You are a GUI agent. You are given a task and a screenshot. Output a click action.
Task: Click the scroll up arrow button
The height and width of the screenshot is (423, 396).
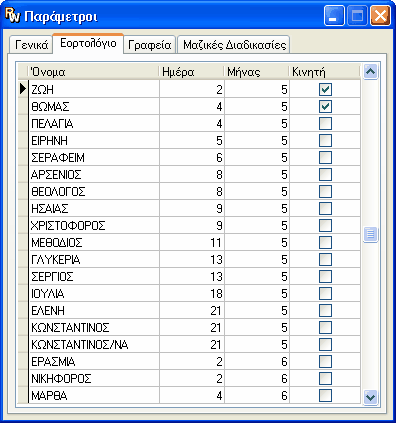pos(371,71)
